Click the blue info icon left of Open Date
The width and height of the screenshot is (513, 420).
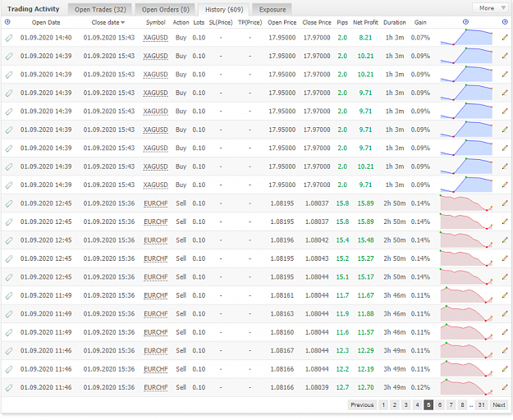pos(7,22)
